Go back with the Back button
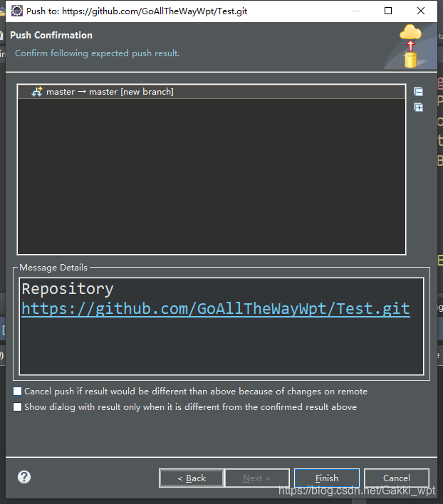This screenshot has height=504, width=443. [192, 478]
